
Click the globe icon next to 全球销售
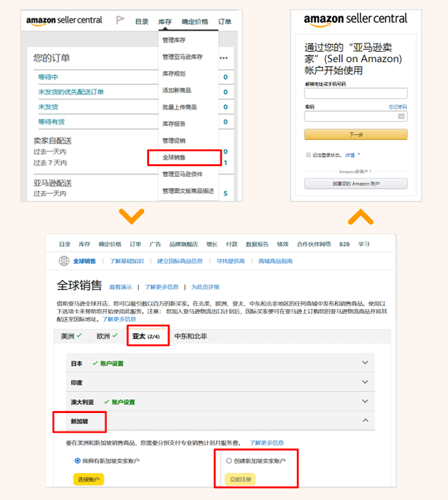[65, 261]
